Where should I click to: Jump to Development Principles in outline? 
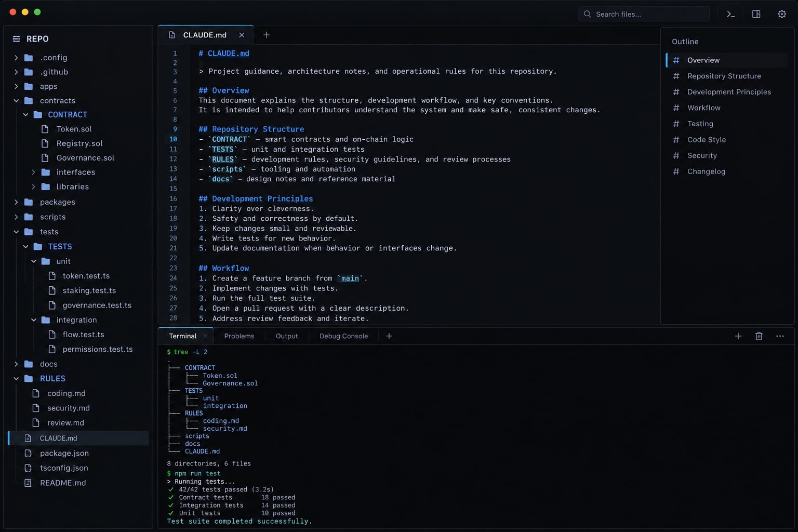click(x=729, y=92)
